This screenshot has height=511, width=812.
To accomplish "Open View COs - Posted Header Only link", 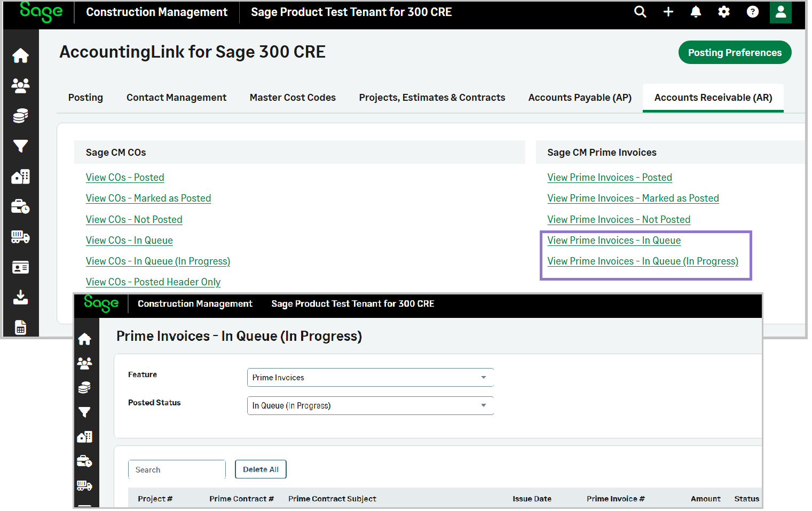I will (x=153, y=282).
